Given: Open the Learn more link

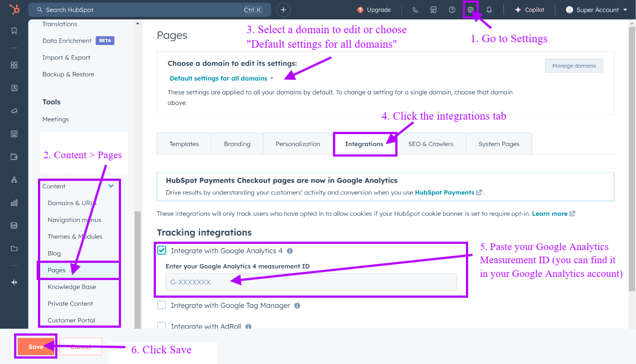Looking at the screenshot, I should (553, 214).
